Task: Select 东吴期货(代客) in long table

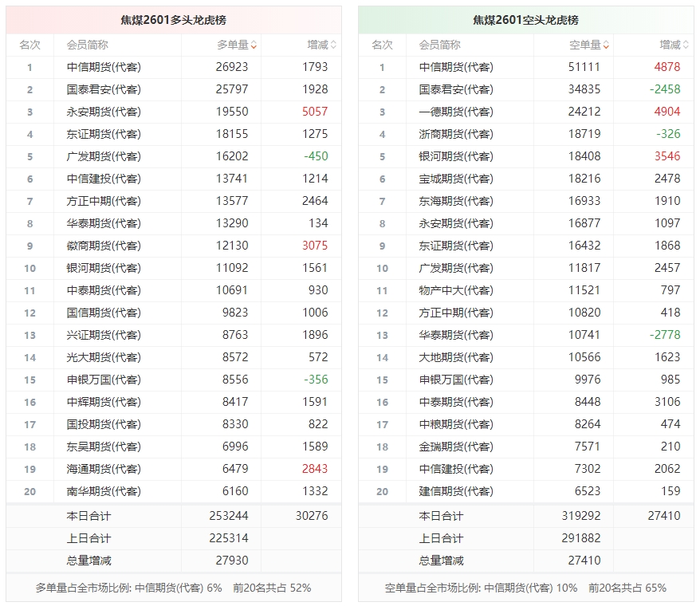Action: tap(104, 447)
